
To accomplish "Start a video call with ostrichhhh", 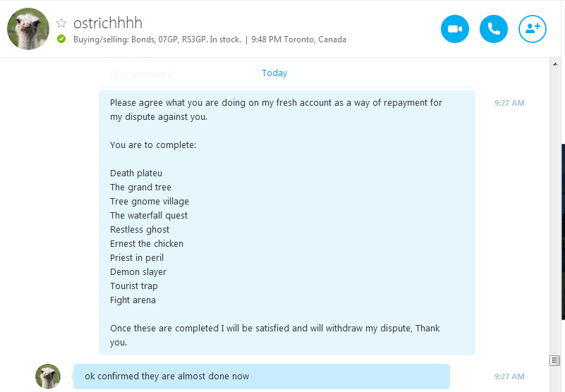I will (x=455, y=29).
